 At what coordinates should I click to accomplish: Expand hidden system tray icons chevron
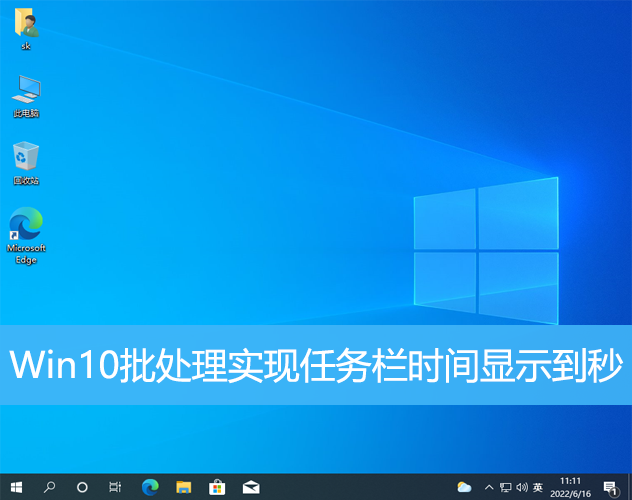(x=488, y=487)
